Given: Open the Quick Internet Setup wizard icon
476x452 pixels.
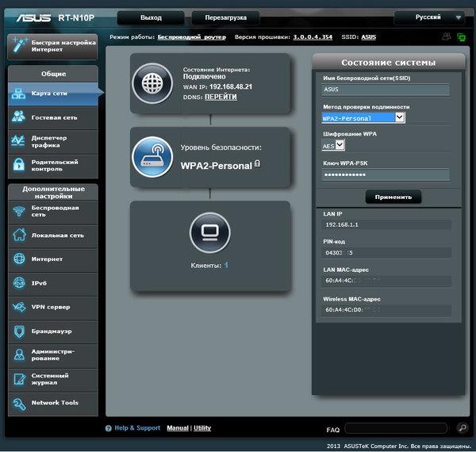Looking at the screenshot, I should [20, 46].
